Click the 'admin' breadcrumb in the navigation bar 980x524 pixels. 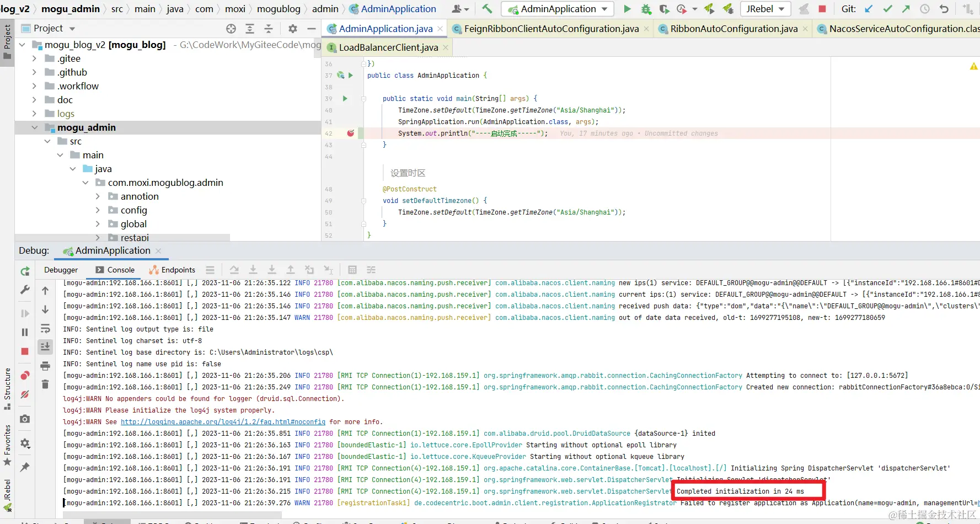point(325,9)
